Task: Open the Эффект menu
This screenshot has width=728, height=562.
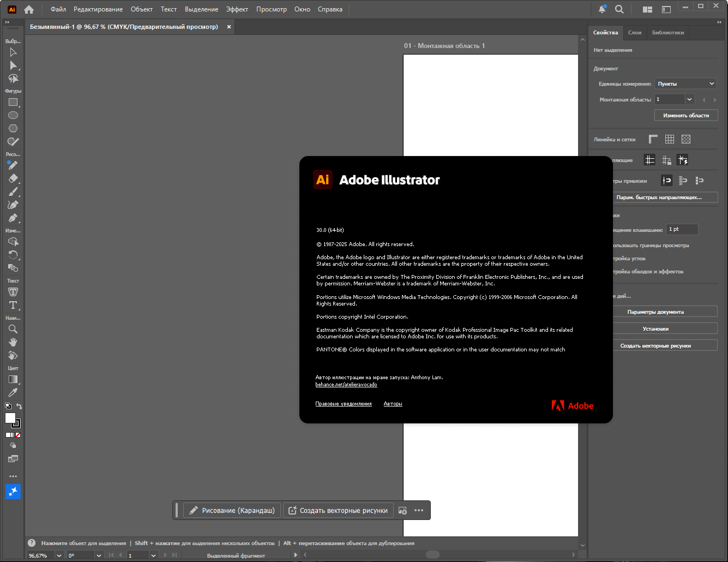Action: click(x=237, y=9)
